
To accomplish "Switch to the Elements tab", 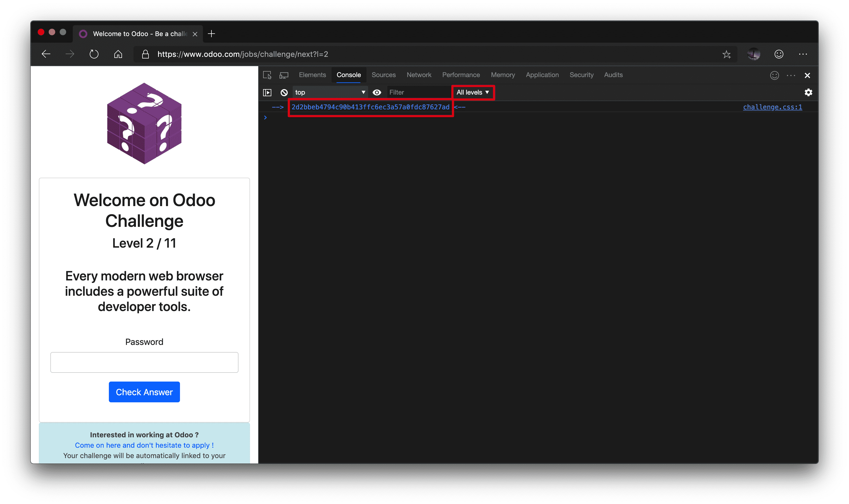I will point(312,75).
